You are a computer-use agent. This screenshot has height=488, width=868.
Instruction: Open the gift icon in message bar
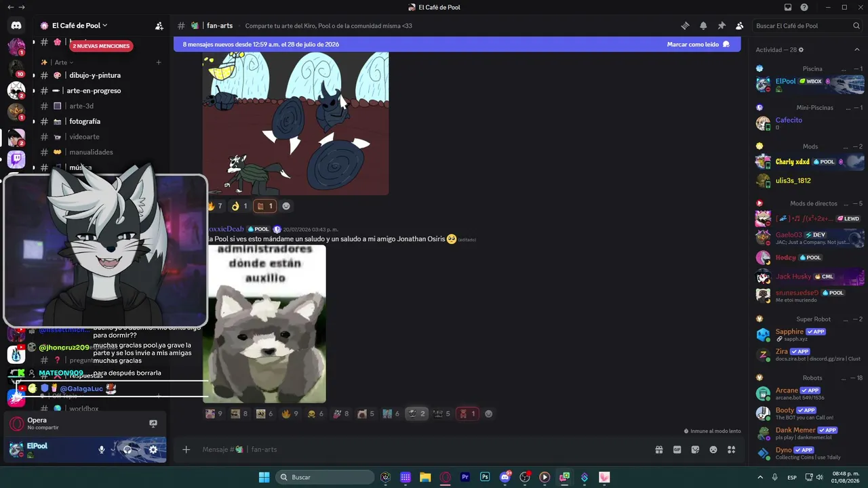click(x=658, y=449)
